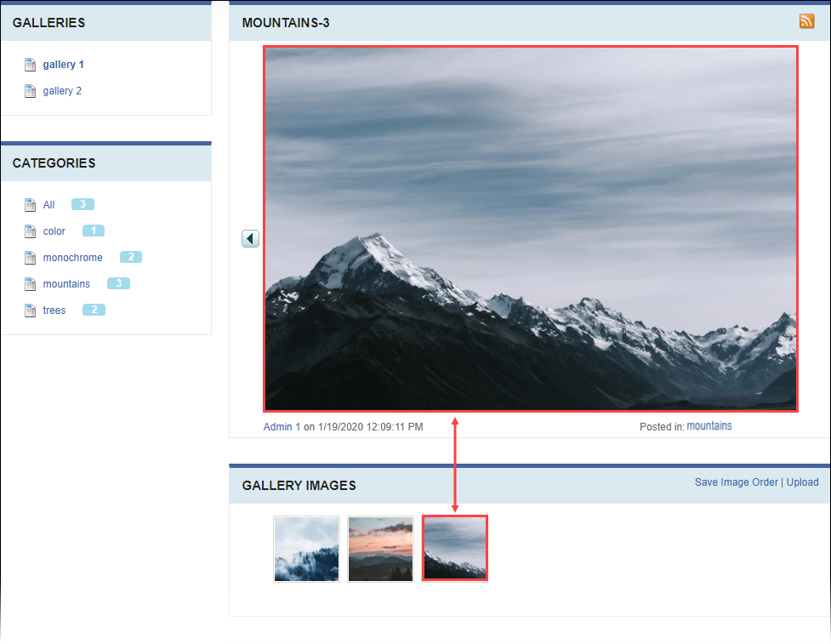831x644 pixels.
Task: Click the mountains link after Posted in
Action: pos(709,425)
